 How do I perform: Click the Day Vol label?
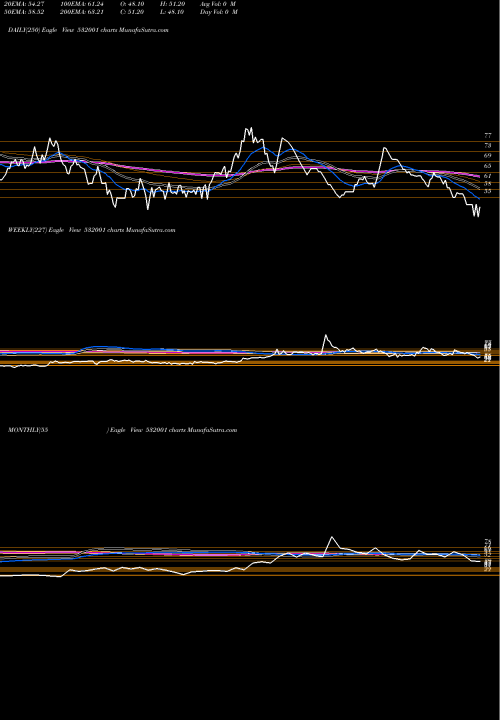click(219, 12)
